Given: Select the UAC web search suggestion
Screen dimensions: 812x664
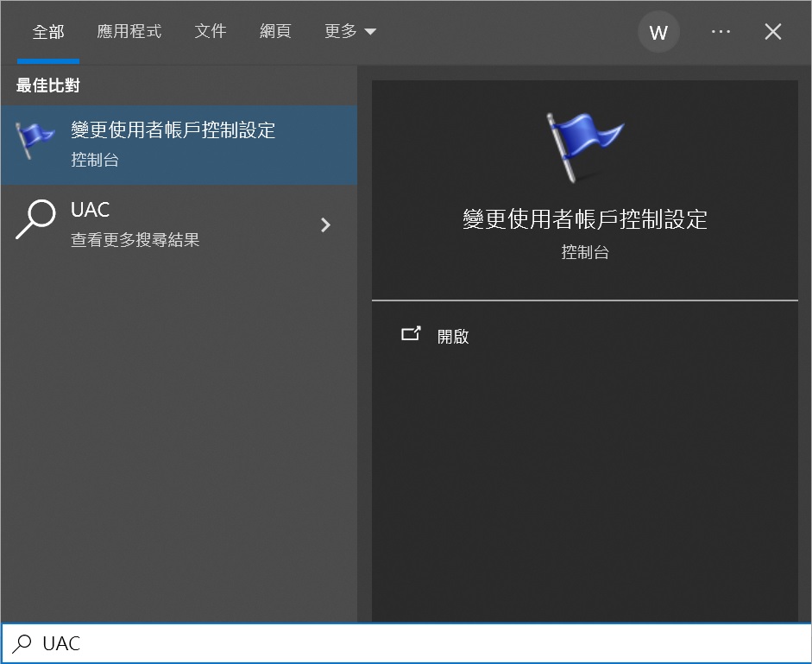Looking at the screenshot, I should pyautogui.click(x=179, y=224).
